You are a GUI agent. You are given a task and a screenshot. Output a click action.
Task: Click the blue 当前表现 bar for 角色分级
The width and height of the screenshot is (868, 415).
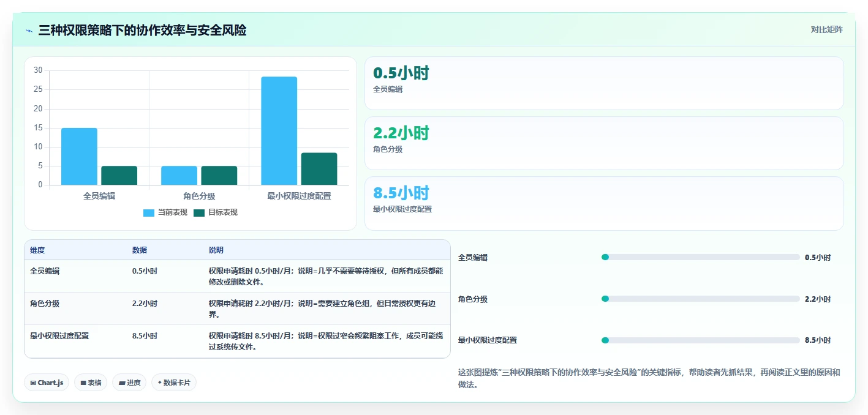pos(179,175)
